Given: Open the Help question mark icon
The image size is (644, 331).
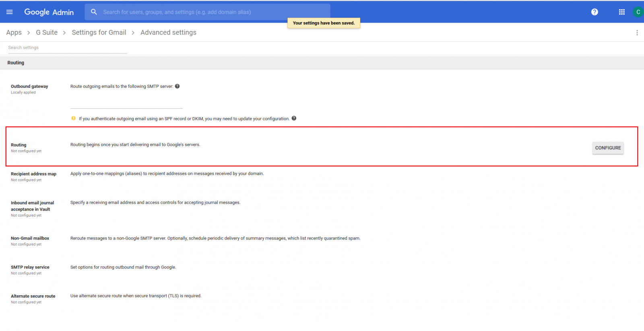Looking at the screenshot, I should (594, 12).
